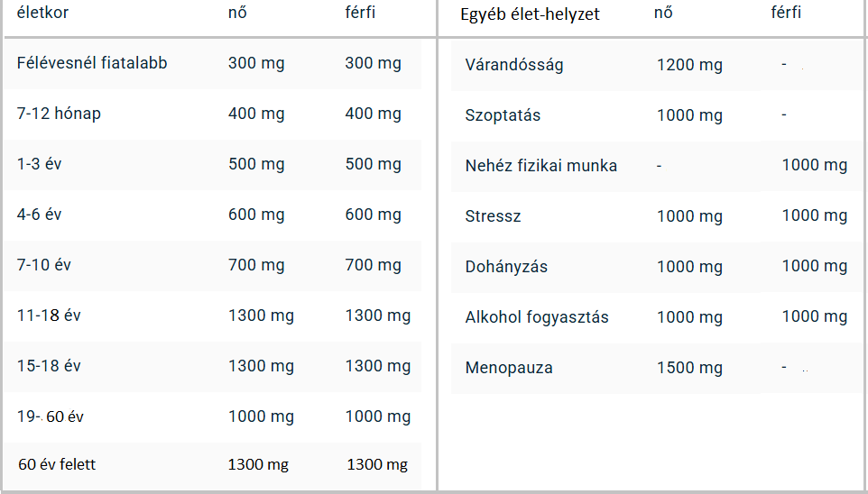Click the 'Alkohol fogyasztás' row label
Image resolution: width=868 pixels, height=494 pixels.
pyautogui.click(x=537, y=317)
